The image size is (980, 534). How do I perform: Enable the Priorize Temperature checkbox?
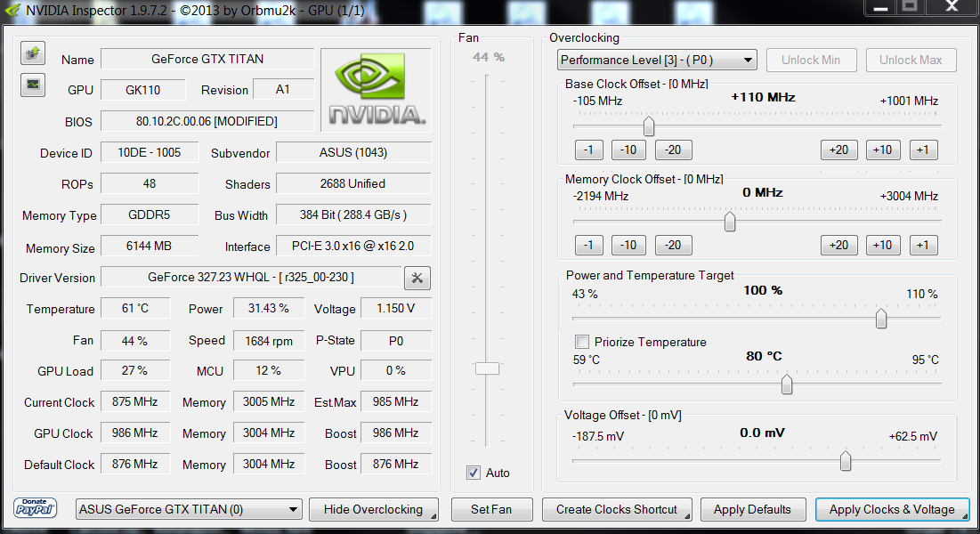point(581,342)
